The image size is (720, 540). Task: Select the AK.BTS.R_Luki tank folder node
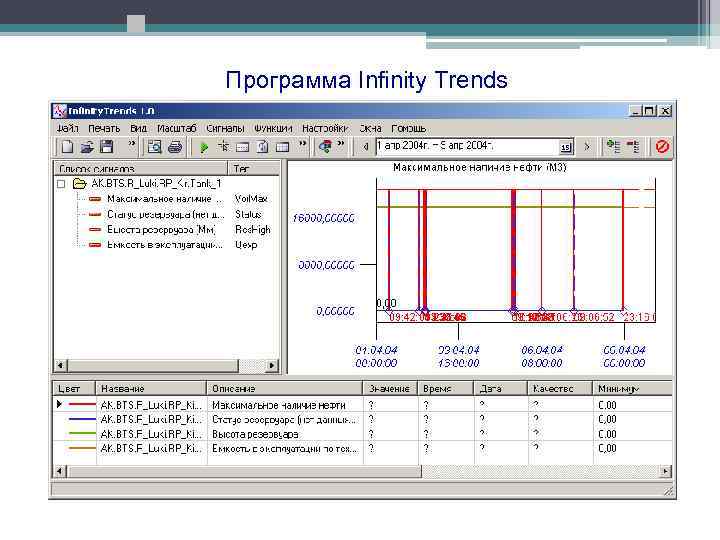156,184
